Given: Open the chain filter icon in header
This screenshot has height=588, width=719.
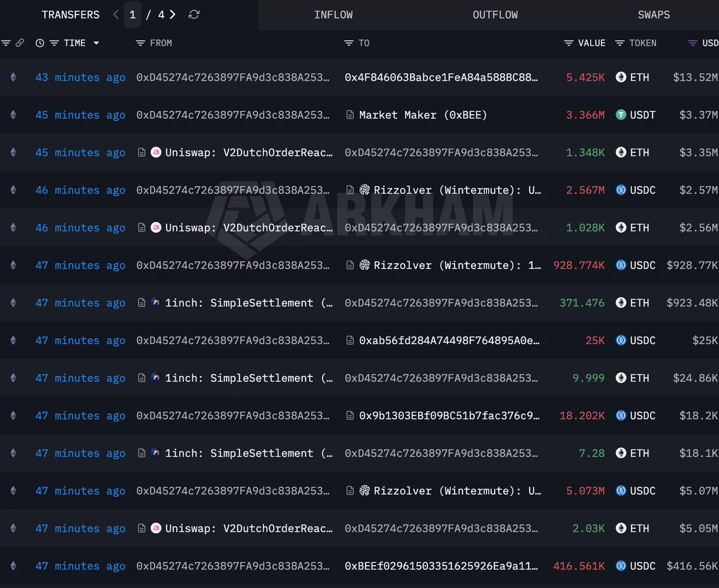Looking at the screenshot, I should (6, 43).
